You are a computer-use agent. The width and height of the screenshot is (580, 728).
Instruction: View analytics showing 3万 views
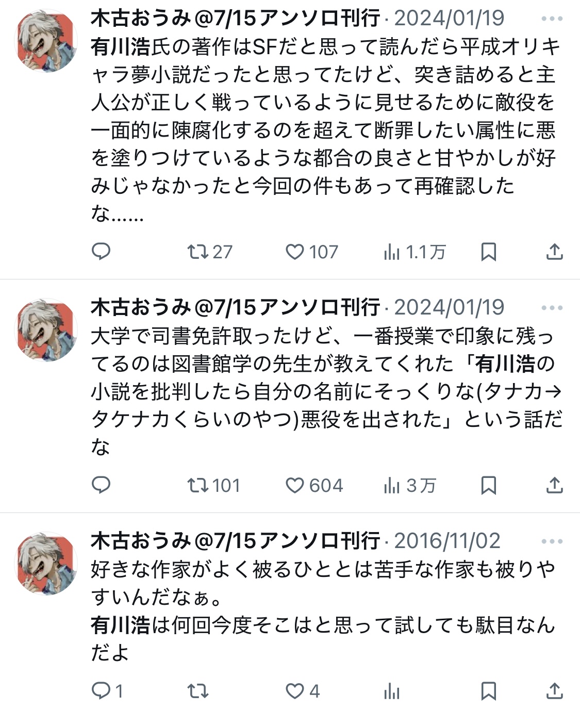click(410, 485)
